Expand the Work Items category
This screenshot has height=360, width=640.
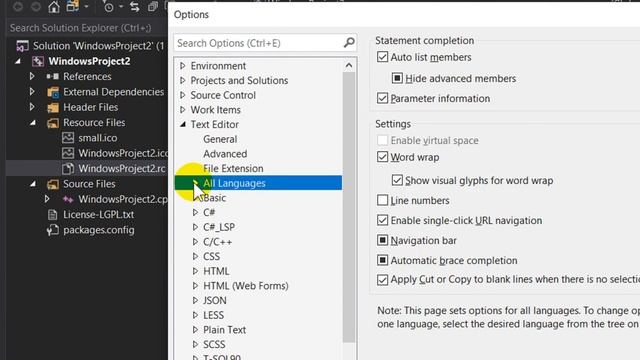tap(182, 110)
